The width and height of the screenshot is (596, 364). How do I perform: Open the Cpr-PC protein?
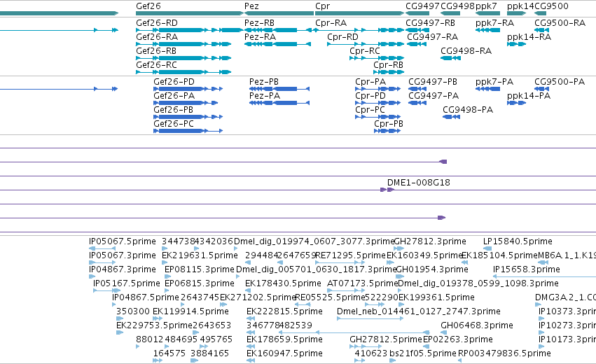tap(370, 110)
